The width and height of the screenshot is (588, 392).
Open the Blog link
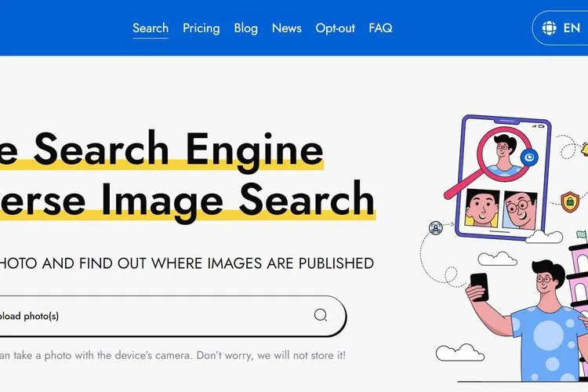[x=245, y=28]
